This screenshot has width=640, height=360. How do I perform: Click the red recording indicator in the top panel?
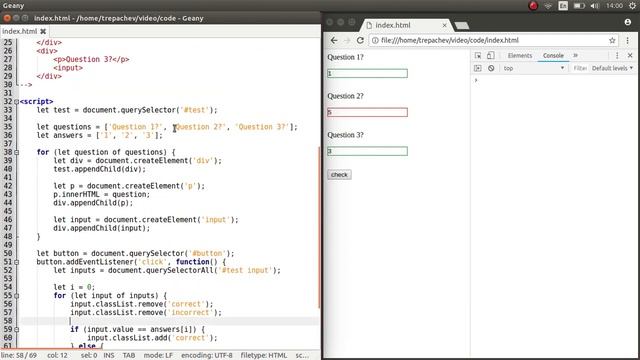(533, 6)
